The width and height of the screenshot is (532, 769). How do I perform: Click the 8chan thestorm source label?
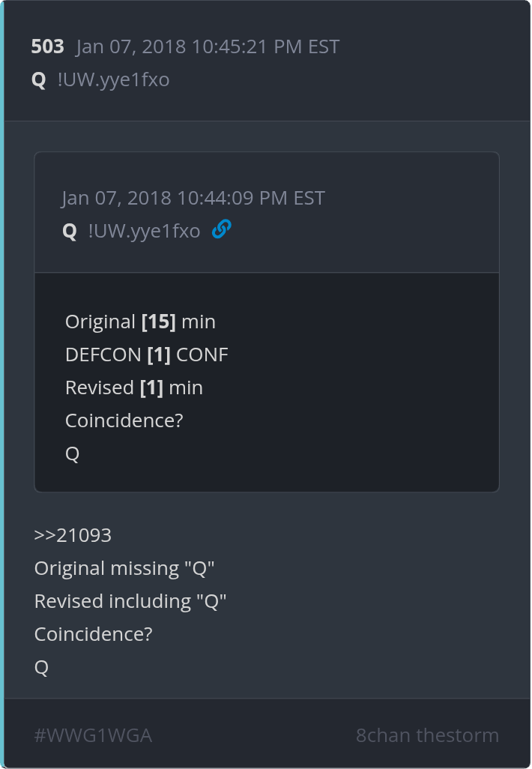pos(427,735)
